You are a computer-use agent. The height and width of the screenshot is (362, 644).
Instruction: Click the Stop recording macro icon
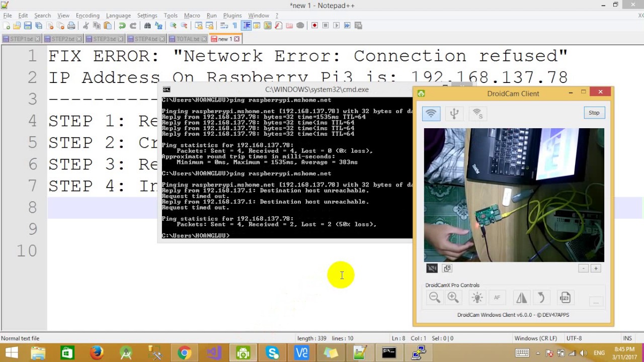point(326,25)
